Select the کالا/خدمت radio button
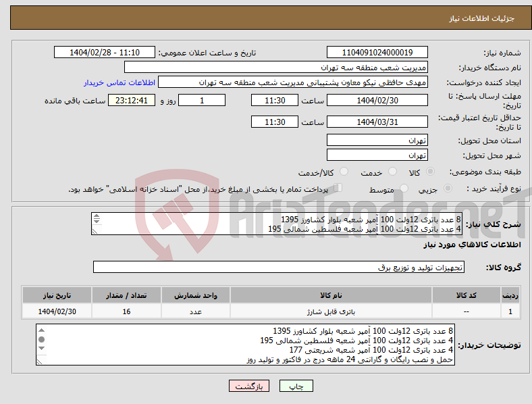 tap(344, 172)
